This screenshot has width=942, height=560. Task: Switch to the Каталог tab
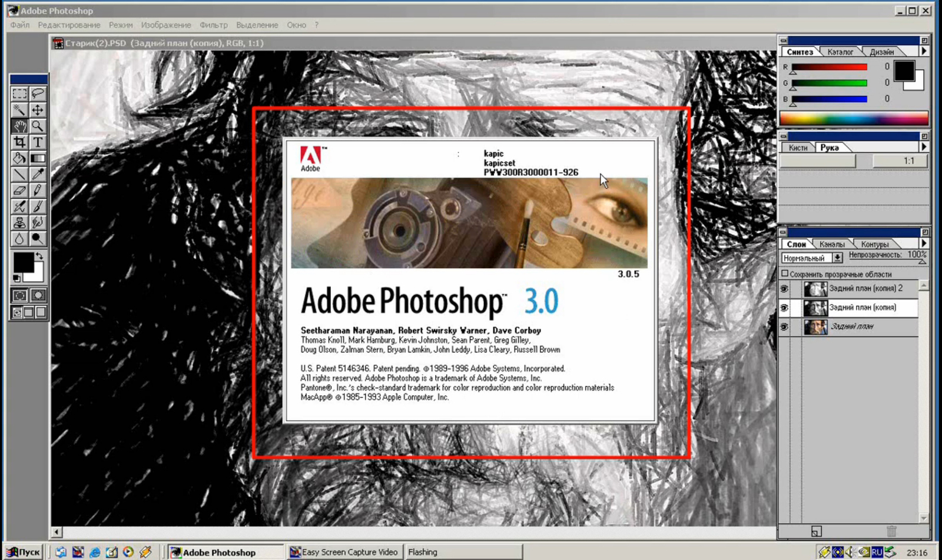[840, 52]
